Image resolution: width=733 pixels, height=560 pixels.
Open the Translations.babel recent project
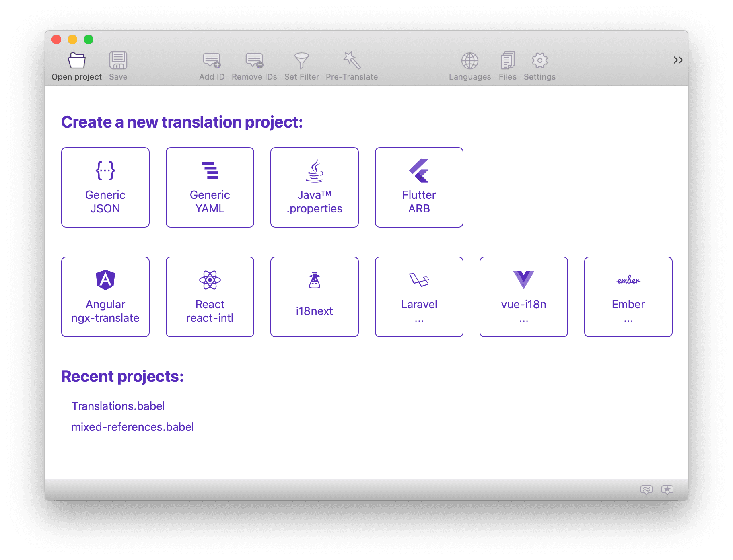point(118,406)
